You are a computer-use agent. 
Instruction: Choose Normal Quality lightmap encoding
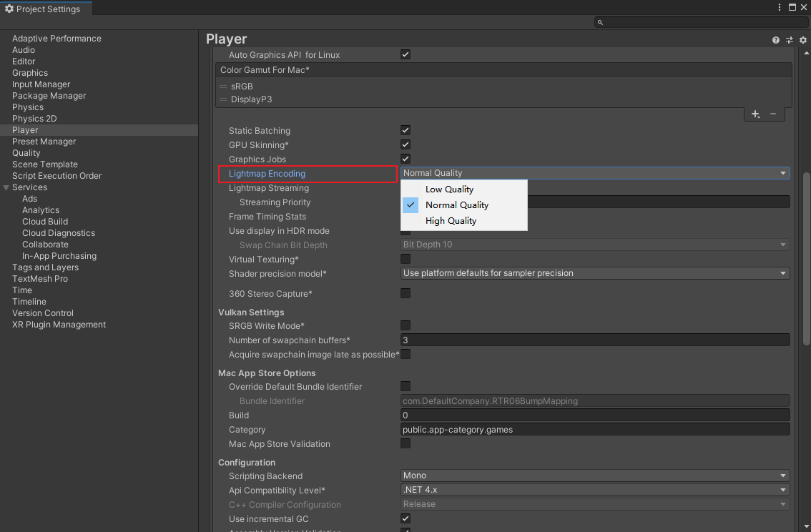click(464, 205)
